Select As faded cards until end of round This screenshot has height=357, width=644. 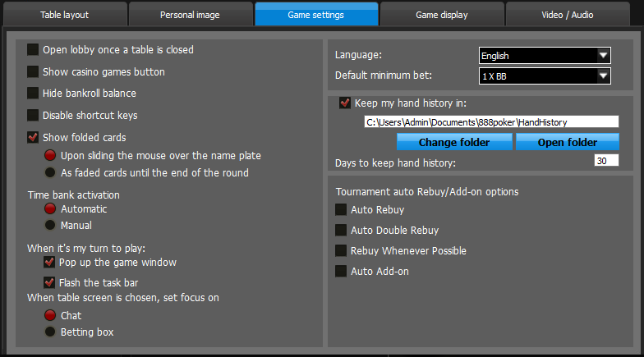(x=50, y=172)
